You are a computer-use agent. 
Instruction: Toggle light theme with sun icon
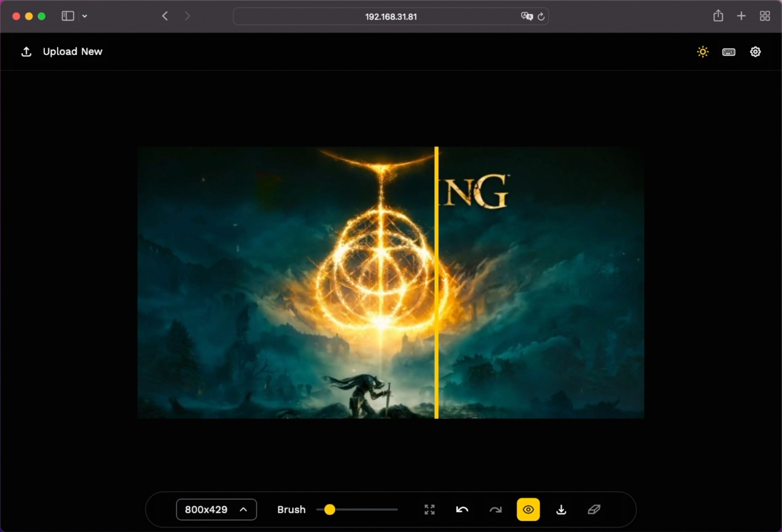703,52
